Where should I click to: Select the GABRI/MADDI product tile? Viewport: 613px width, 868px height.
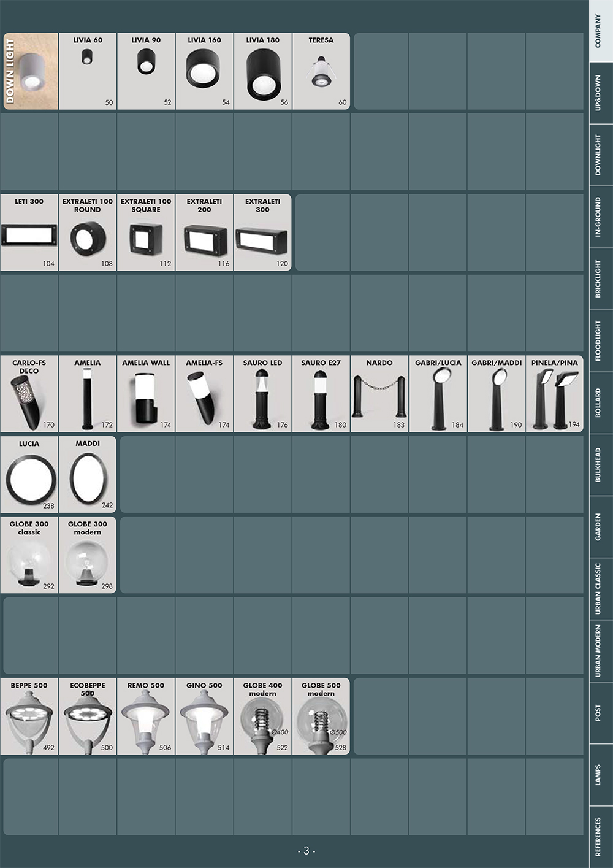click(x=496, y=394)
